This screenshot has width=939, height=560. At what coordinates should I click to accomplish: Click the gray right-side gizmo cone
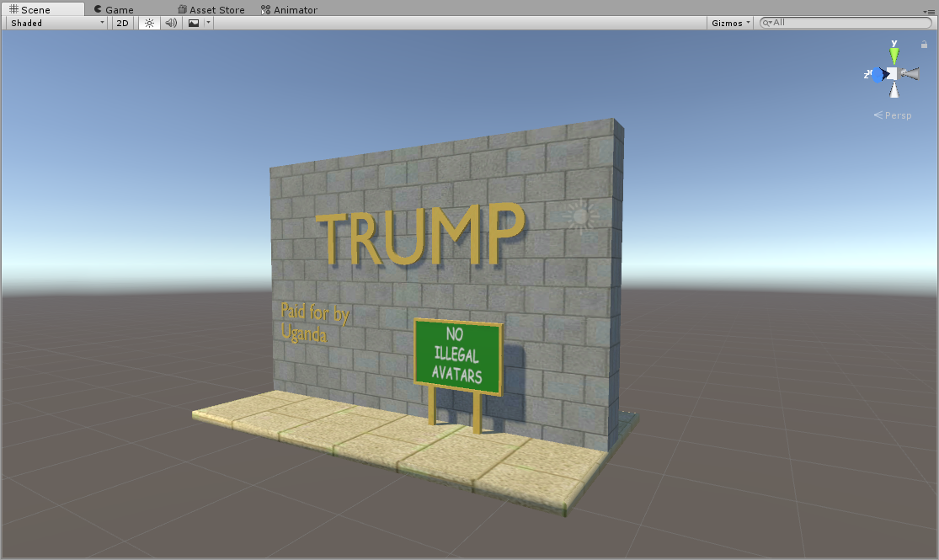910,74
